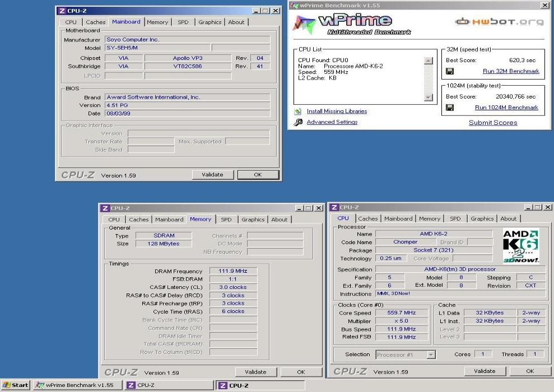Image resolution: width=554 pixels, height=392 pixels.
Task: Activate the second CPU-Z taskbar button
Action: pyautogui.click(x=260, y=385)
